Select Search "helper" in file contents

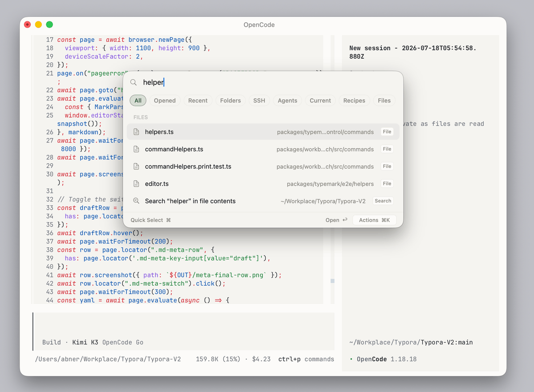pyautogui.click(x=263, y=201)
